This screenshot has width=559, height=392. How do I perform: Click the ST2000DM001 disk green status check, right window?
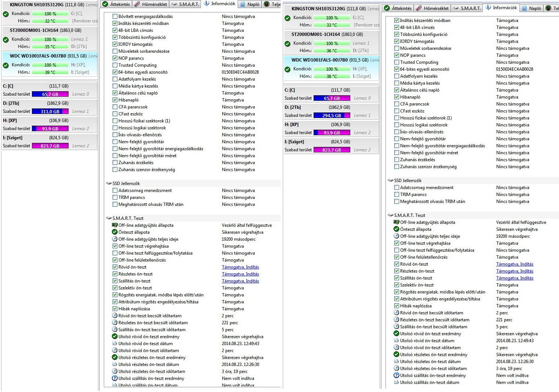(287, 44)
